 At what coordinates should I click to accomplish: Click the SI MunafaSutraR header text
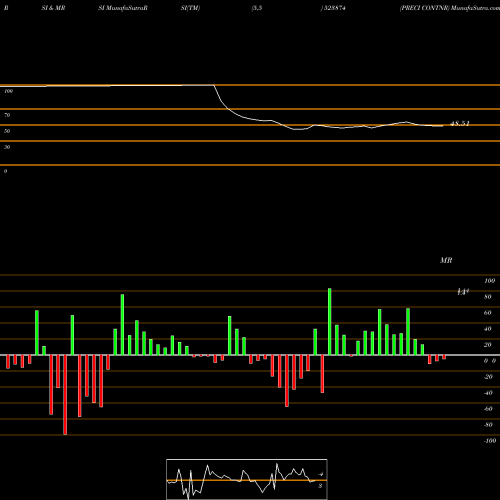(x=123, y=8)
